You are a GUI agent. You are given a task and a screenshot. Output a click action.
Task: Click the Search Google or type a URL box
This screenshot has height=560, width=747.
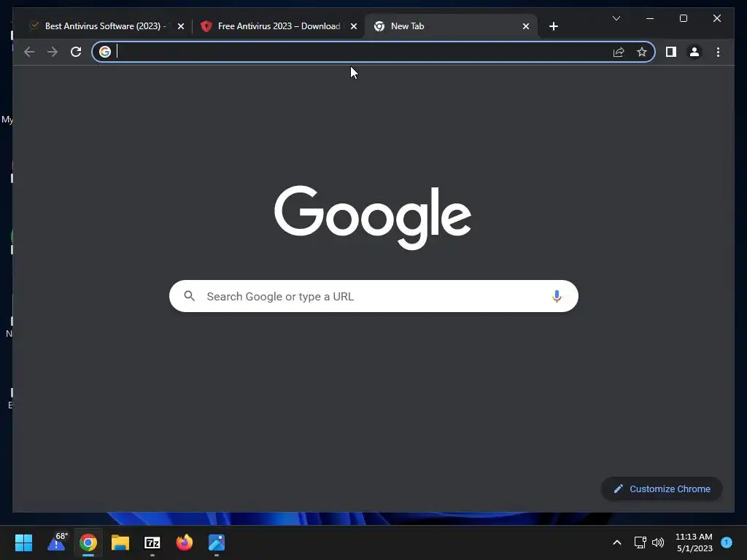pyautogui.click(x=373, y=296)
